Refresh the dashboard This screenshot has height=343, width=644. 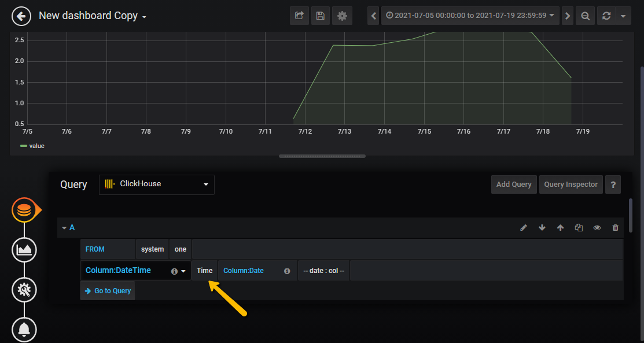pyautogui.click(x=606, y=16)
